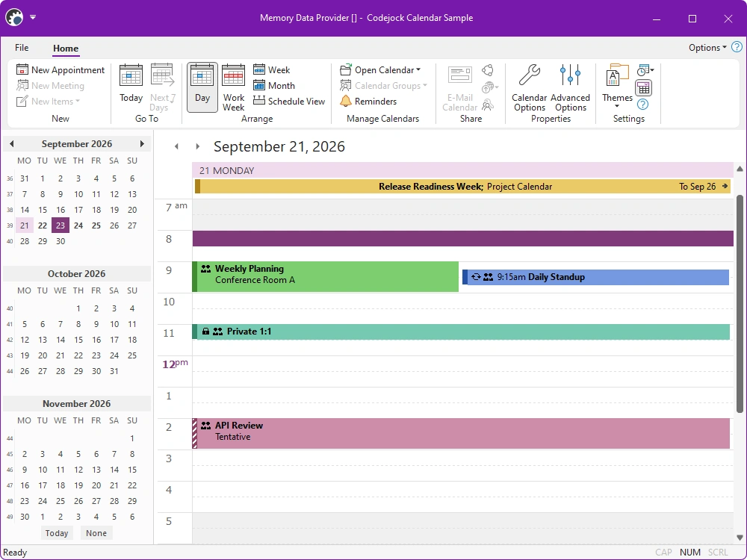The image size is (747, 560).
Task: Pick November 11 in the mini calendar
Action: click(61, 470)
